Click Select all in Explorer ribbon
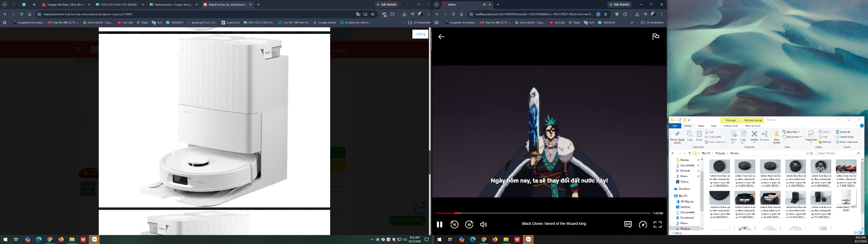The image size is (868, 244). (x=843, y=132)
